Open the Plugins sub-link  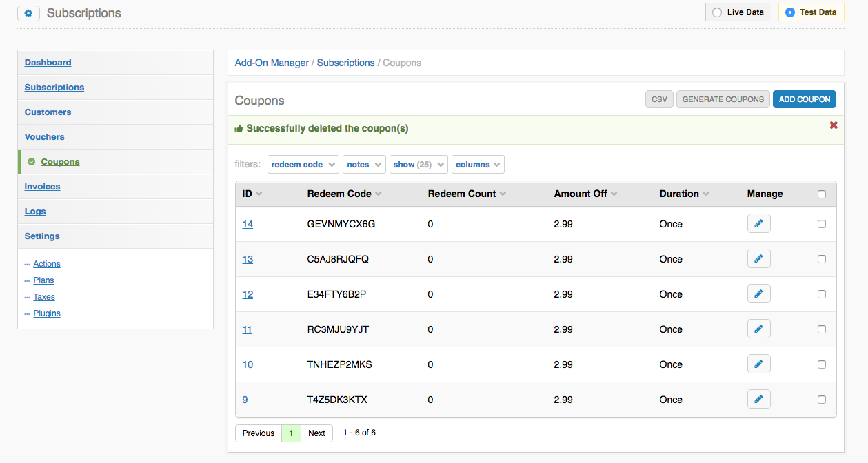tap(47, 313)
